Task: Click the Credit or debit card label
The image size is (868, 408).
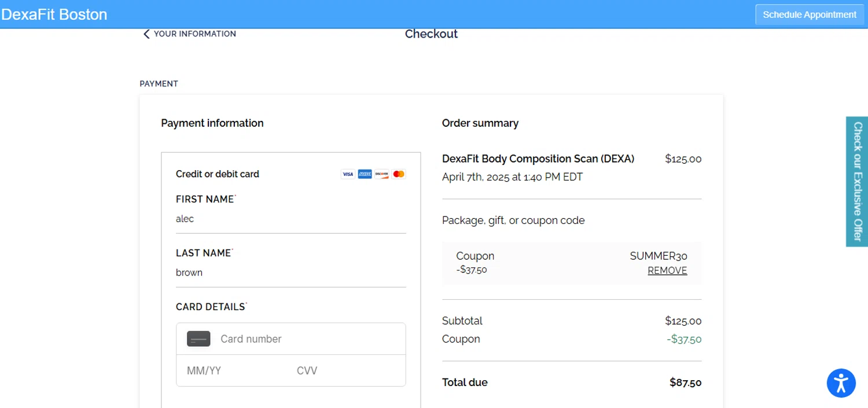Action: coord(218,174)
